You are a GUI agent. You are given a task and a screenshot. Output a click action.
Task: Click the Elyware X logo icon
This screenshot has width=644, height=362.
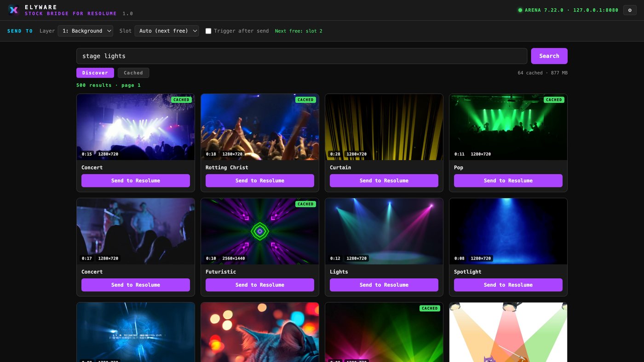pos(14,10)
